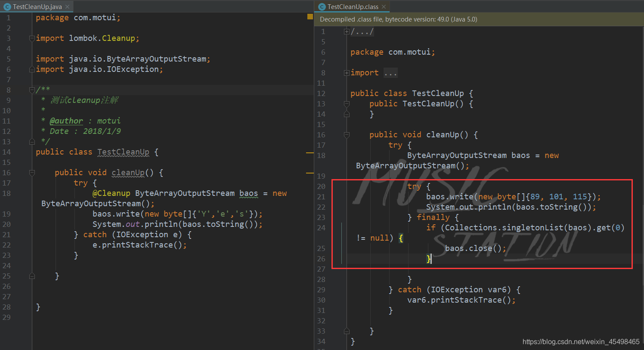The width and height of the screenshot is (644, 350).
Task: Collapse the Javadoc comment at line 8
Action: point(32,90)
